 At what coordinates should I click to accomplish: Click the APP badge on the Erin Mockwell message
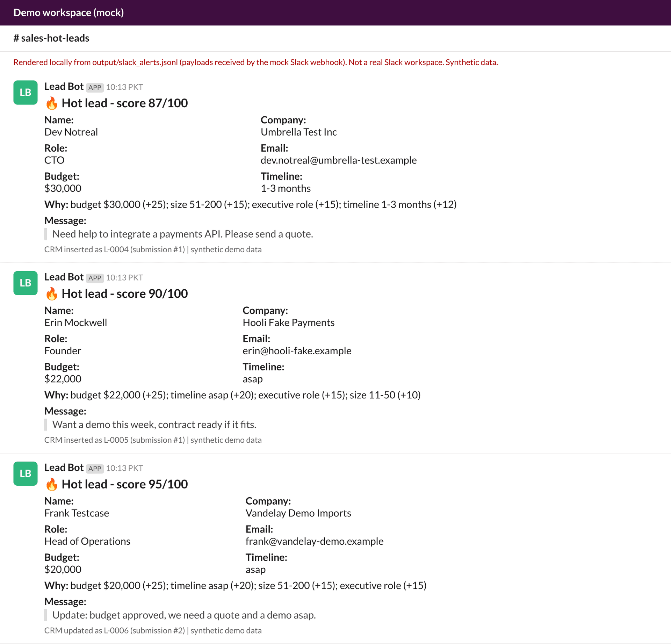(95, 278)
